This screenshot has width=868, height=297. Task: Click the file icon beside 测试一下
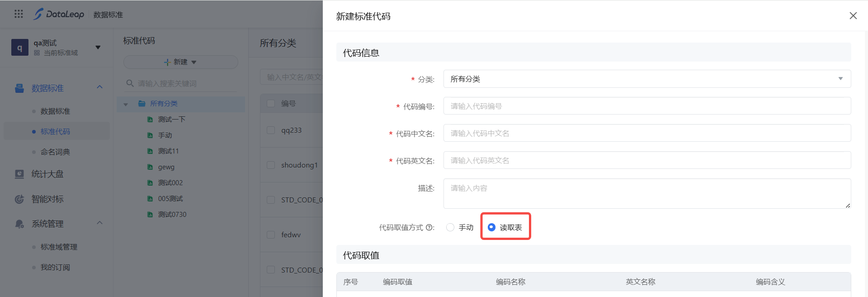pos(150,120)
